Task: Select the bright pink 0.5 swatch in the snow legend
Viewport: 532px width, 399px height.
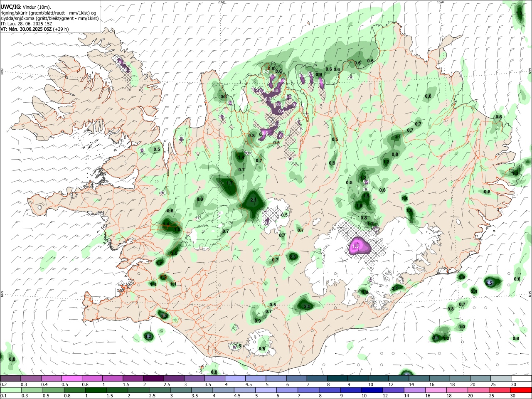Action: (71, 379)
